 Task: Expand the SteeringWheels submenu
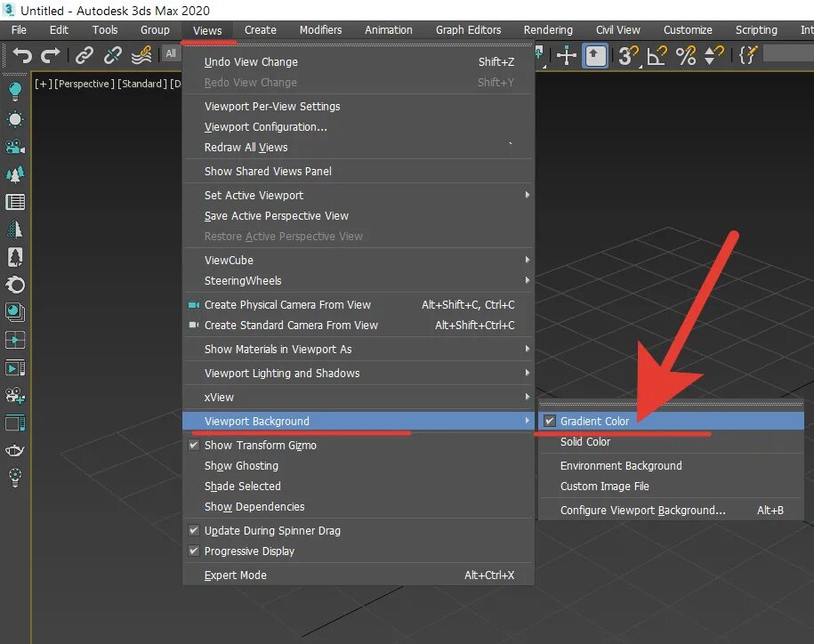(x=359, y=280)
